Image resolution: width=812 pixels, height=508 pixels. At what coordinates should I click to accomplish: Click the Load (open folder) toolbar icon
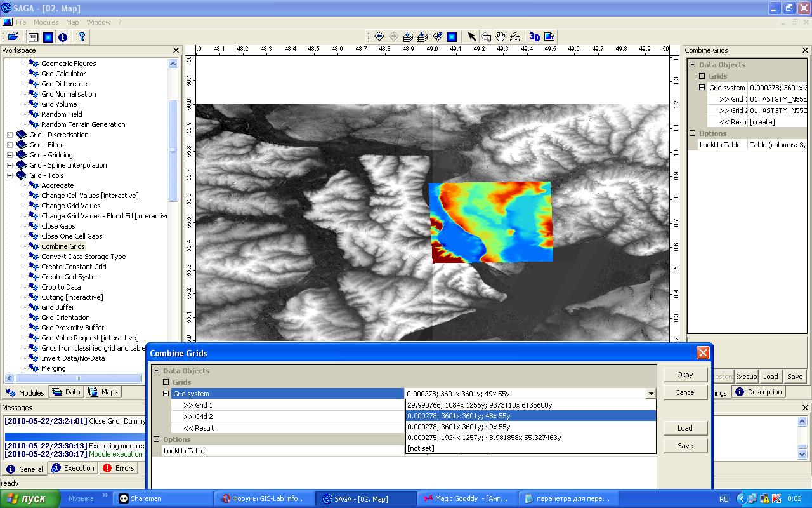pyautogui.click(x=13, y=37)
